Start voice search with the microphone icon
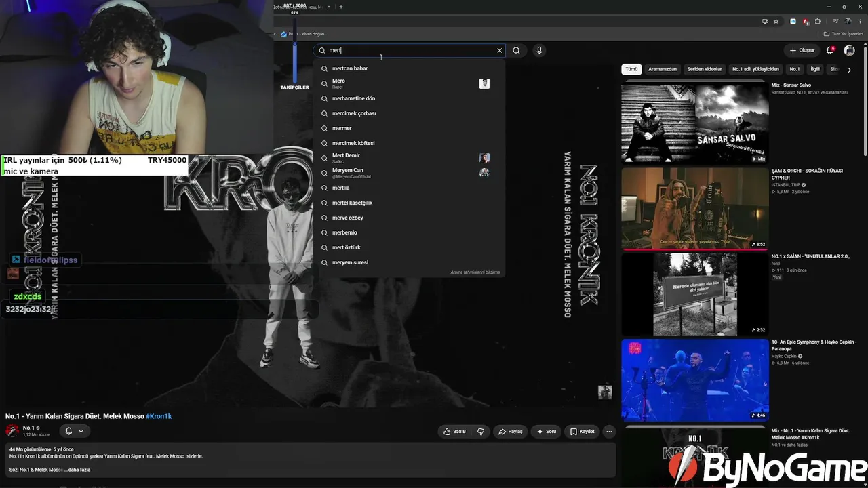Viewport: 868px width, 488px height. point(539,50)
